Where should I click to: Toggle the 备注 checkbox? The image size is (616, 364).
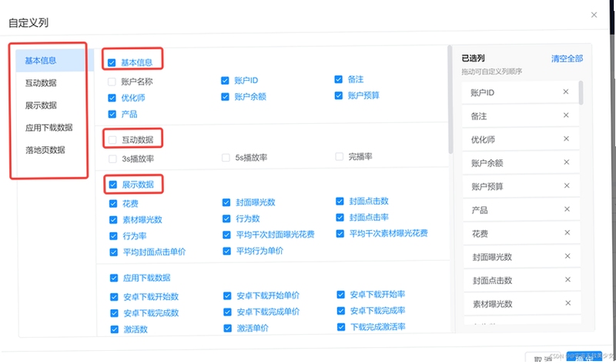[x=338, y=79]
